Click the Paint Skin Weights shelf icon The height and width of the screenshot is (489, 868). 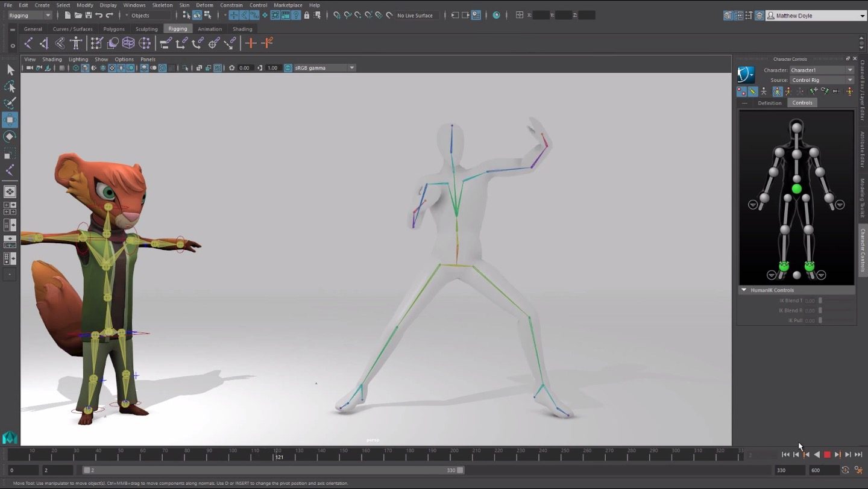tap(96, 43)
